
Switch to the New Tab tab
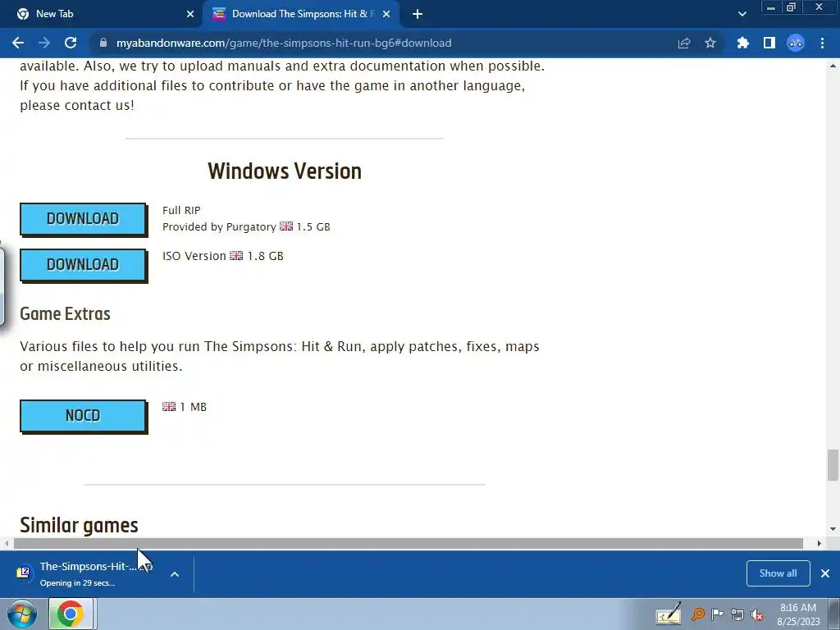point(101,14)
